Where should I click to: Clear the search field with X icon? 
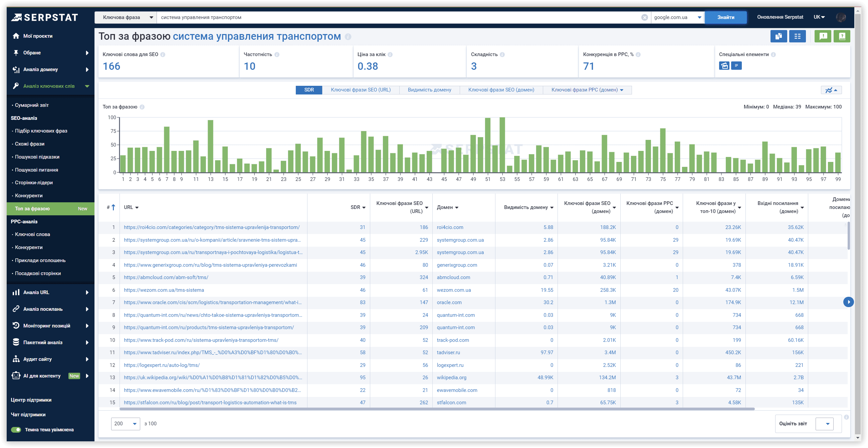click(644, 17)
